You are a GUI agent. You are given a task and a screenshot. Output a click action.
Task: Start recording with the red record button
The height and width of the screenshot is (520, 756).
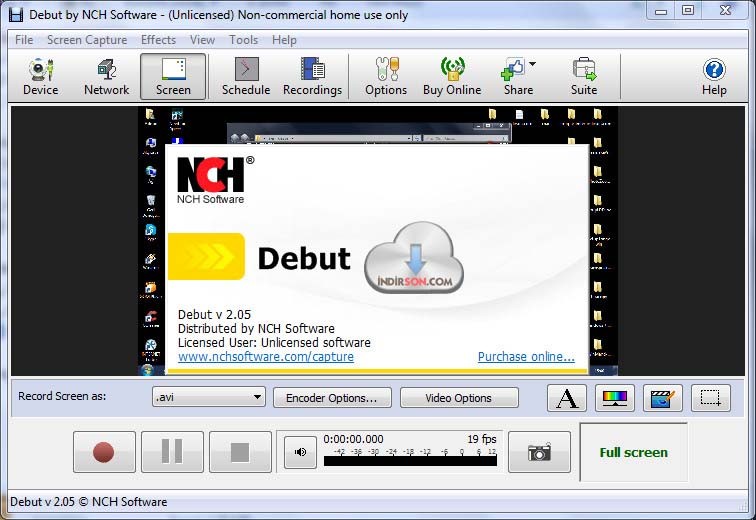click(104, 452)
